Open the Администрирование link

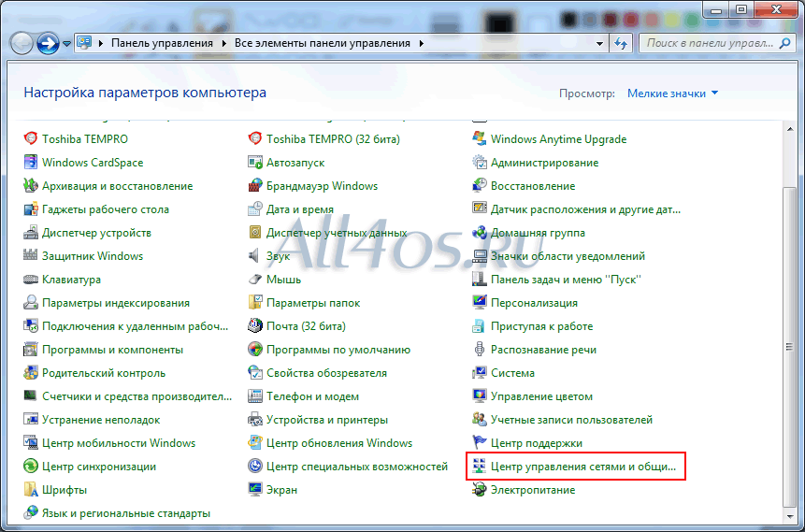545,163
